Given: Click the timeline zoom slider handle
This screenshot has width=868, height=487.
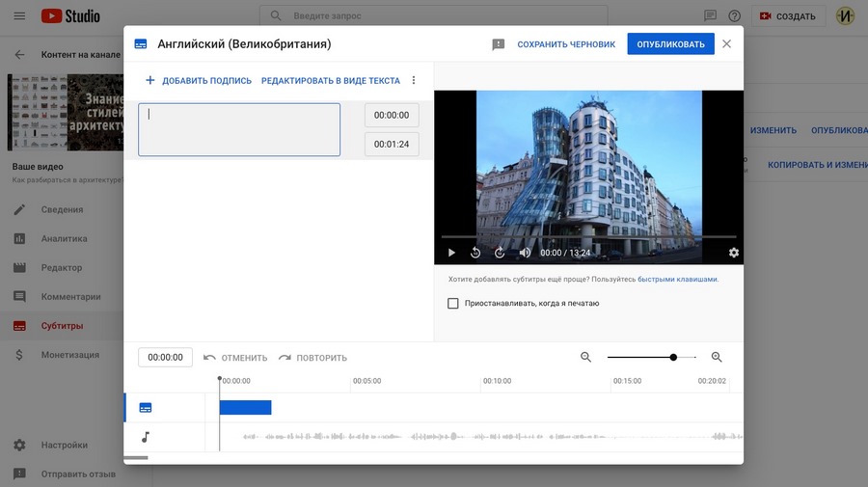Looking at the screenshot, I should 673,357.
